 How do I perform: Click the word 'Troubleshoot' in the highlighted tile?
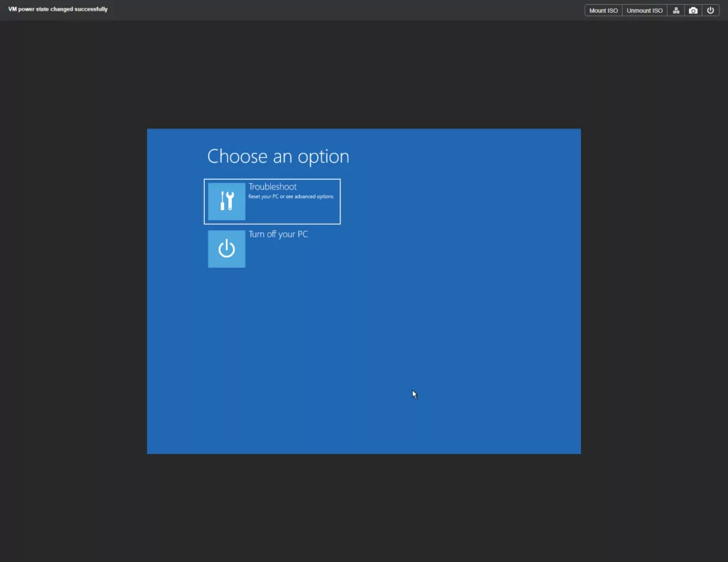(x=272, y=187)
